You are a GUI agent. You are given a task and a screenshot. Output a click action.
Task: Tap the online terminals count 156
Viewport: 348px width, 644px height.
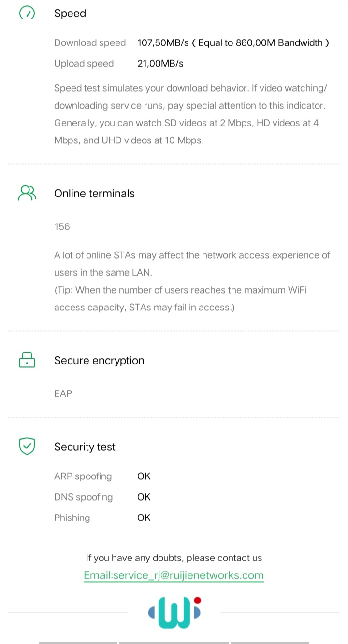click(x=62, y=227)
